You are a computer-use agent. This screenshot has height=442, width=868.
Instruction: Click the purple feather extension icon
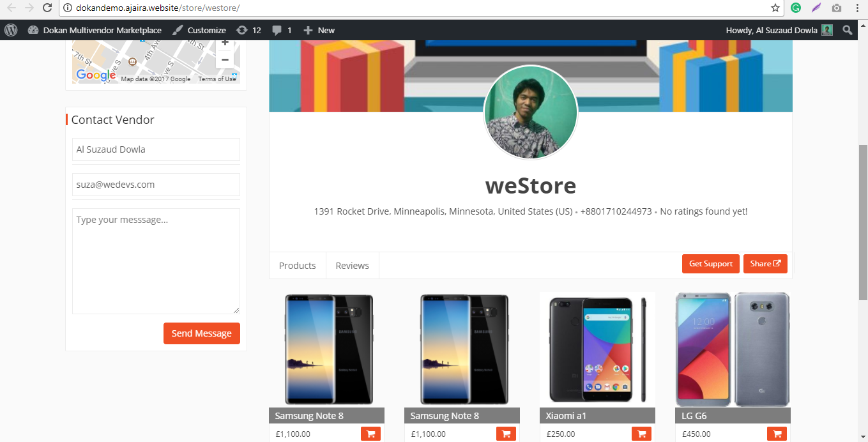tap(816, 8)
